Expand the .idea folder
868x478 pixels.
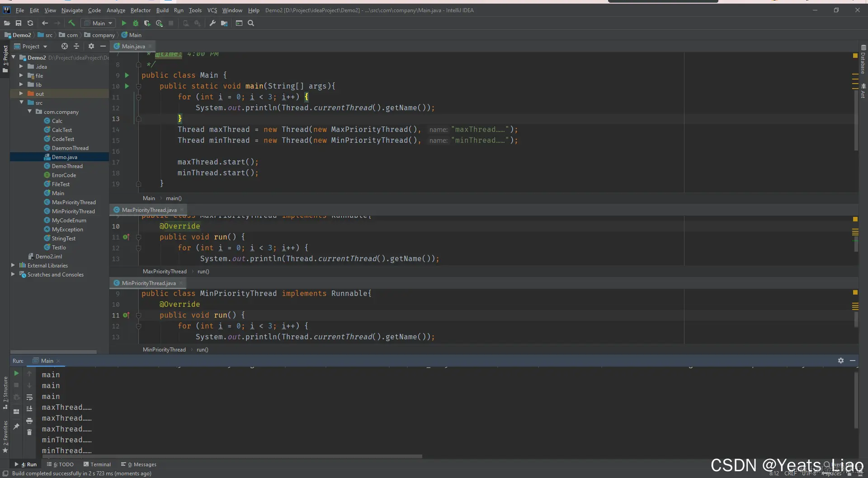click(x=21, y=66)
